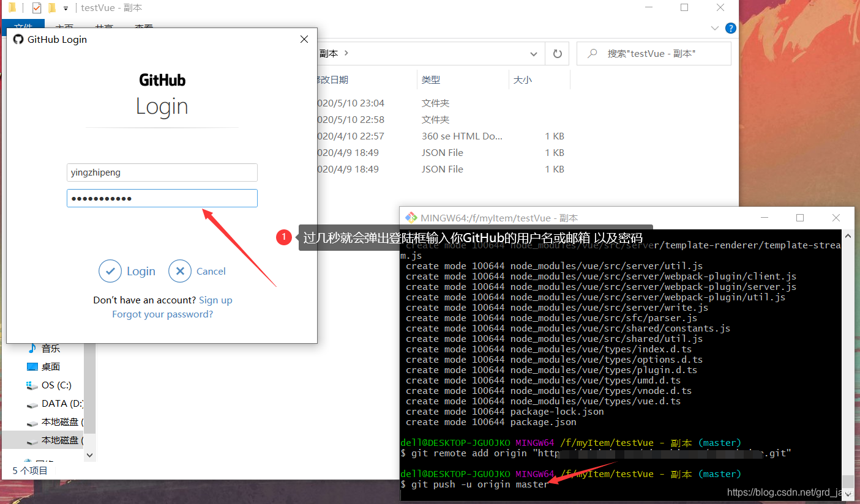
Task: Click the MINGW64 terminal Git icon in title bar
Action: (x=412, y=218)
